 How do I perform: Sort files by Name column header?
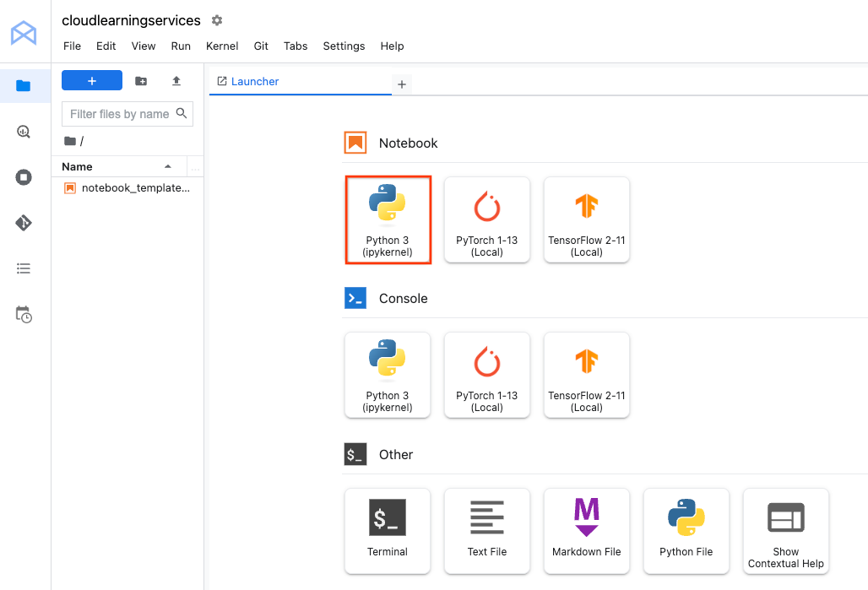tap(119, 166)
